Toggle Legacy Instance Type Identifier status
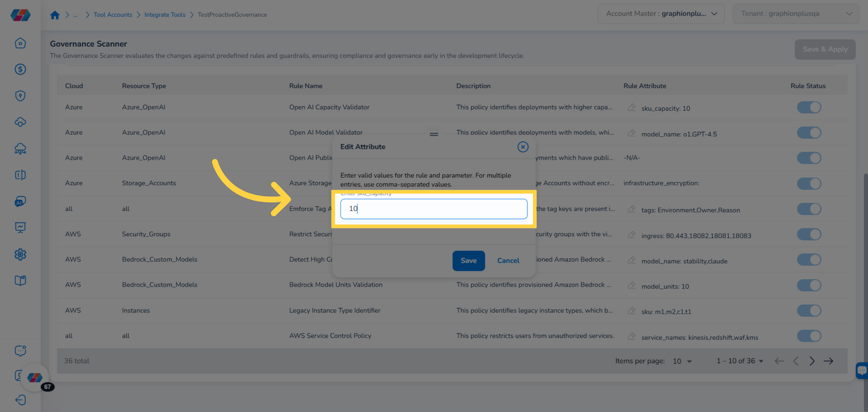The image size is (868, 412). (809, 310)
